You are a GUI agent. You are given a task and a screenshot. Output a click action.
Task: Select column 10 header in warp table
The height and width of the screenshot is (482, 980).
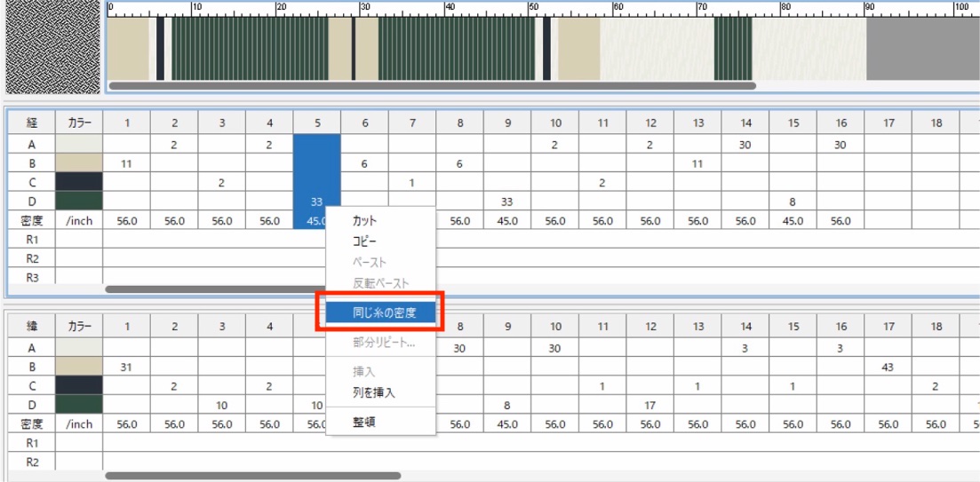(554, 123)
